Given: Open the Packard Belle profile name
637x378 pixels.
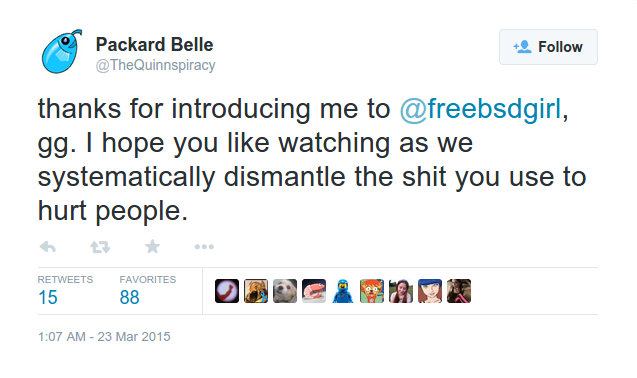Looking at the screenshot, I should [154, 45].
